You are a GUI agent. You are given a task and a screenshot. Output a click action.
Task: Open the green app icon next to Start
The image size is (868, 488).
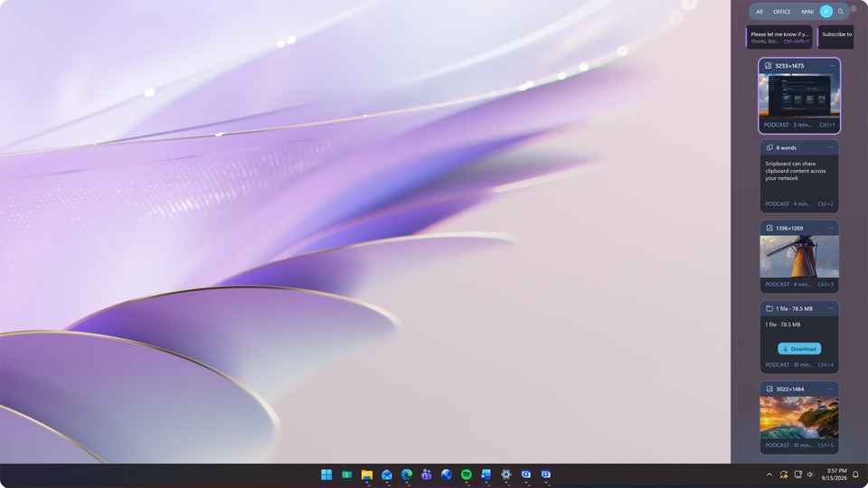coord(346,474)
